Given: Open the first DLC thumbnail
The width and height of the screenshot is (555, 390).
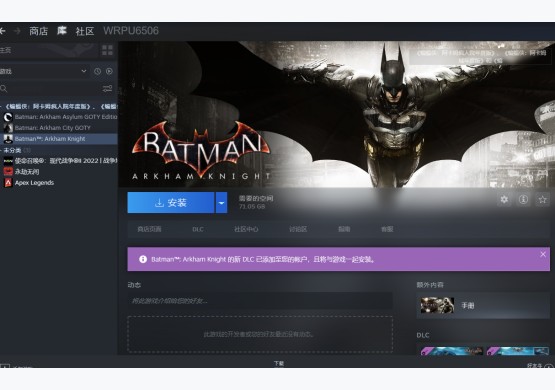Looking at the screenshot, I should [452, 351].
